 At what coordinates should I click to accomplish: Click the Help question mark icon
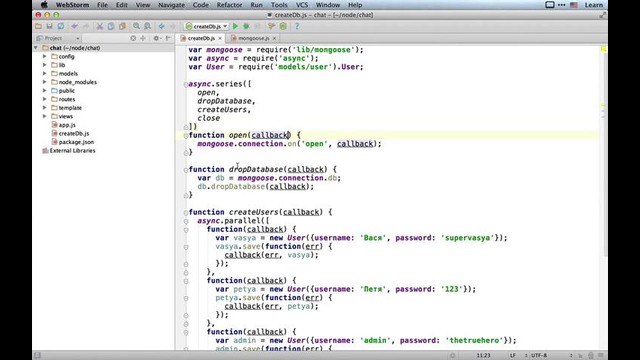pyautogui.click(x=297, y=26)
